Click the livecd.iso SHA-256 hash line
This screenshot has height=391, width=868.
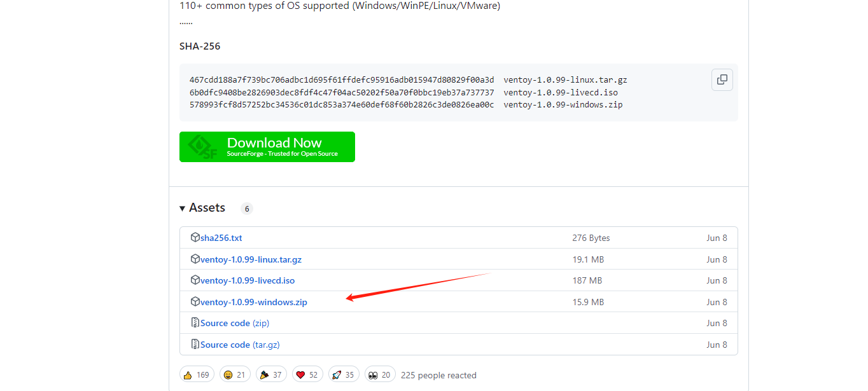(x=403, y=92)
